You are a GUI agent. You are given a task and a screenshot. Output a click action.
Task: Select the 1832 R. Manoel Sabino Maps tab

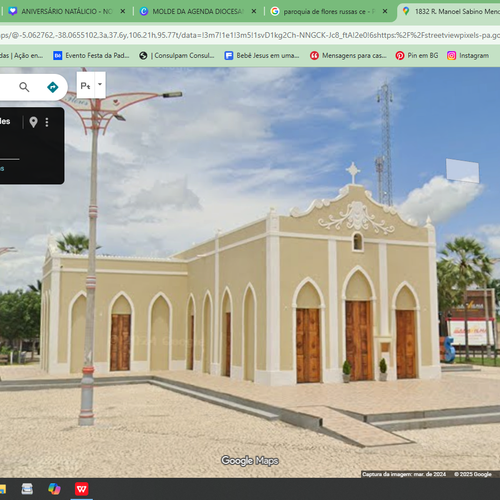[x=450, y=11]
